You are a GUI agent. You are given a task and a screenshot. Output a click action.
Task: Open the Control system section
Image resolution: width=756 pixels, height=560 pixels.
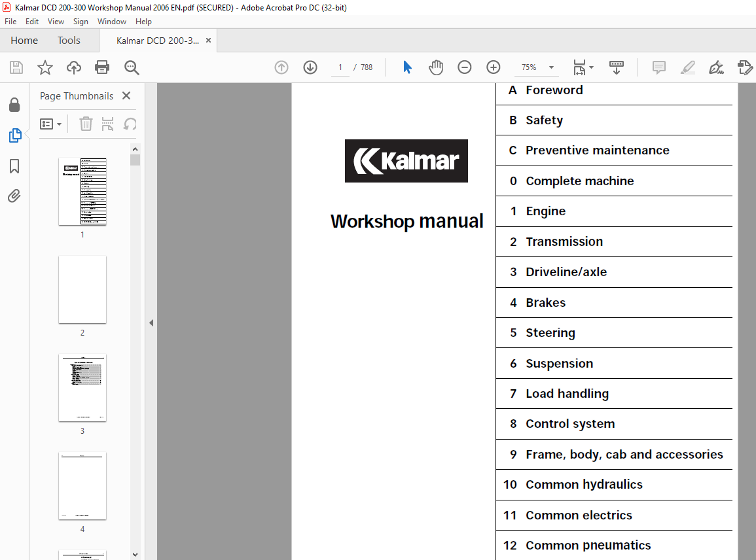570,424
